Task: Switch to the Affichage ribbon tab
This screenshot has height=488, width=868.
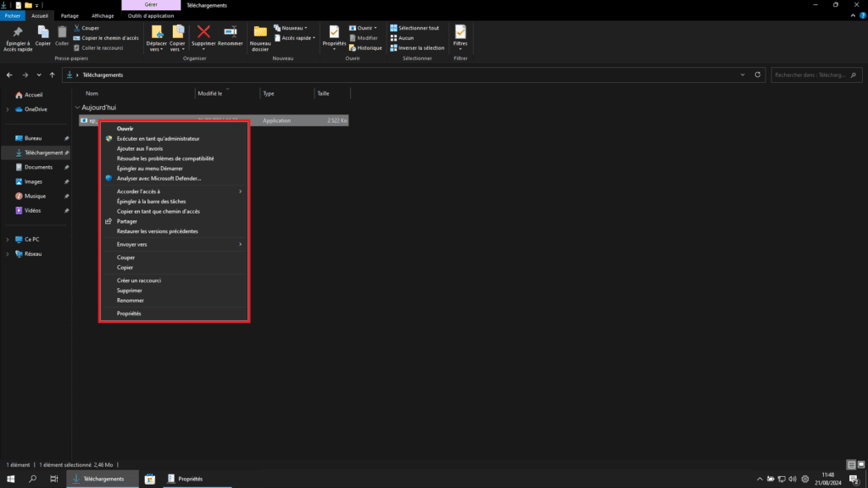Action: pos(103,15)
